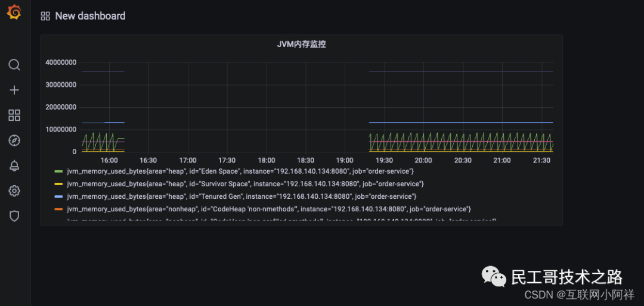Click the blue Tenured Gen color swatch
644x306 pixels.
(x=58, y=197)
